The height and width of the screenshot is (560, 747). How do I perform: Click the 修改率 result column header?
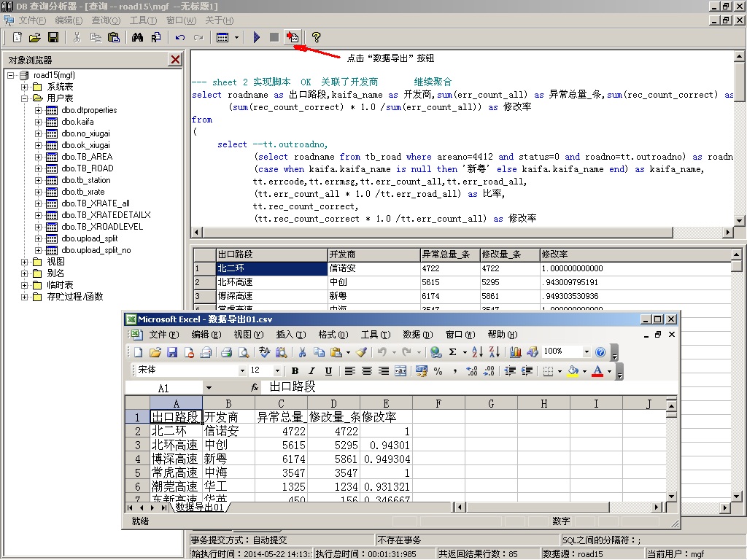pos(635,254)
